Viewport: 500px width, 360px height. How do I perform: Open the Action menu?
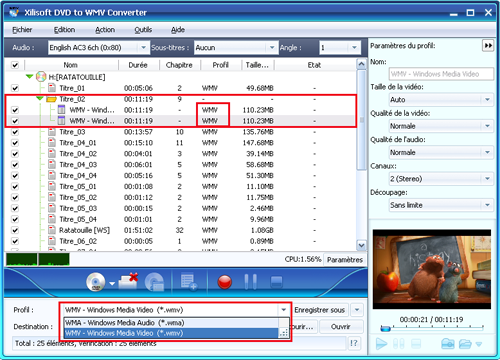tap(105, 30)
